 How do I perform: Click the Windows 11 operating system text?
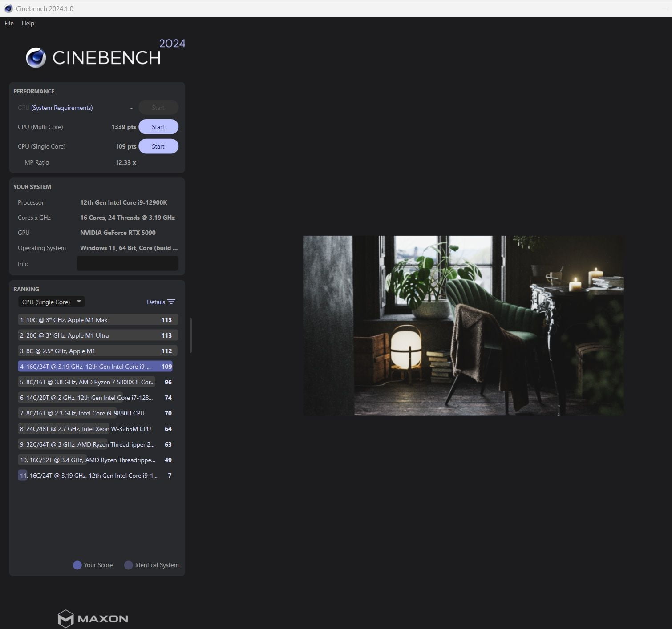(x=129, y=248)
